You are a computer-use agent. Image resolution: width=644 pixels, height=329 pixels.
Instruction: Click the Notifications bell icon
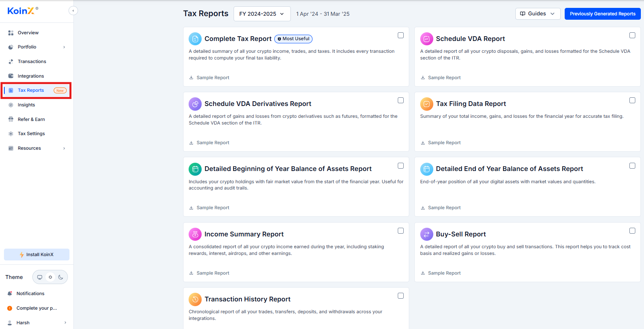(x=10, y=294)
